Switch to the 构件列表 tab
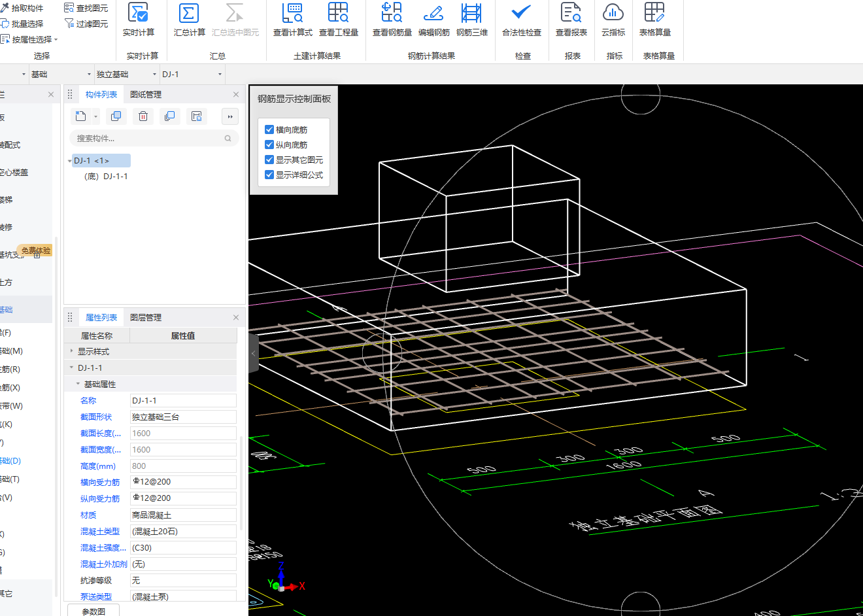 coord(101,95)
